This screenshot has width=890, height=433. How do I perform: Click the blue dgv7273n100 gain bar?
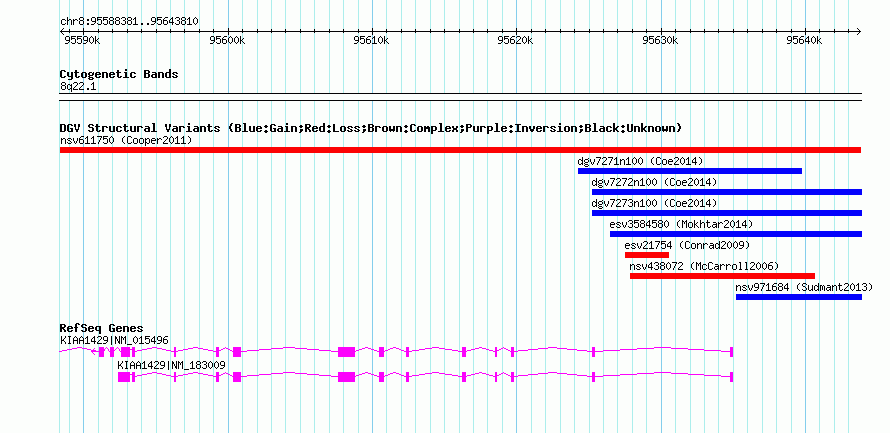(727, 213)
